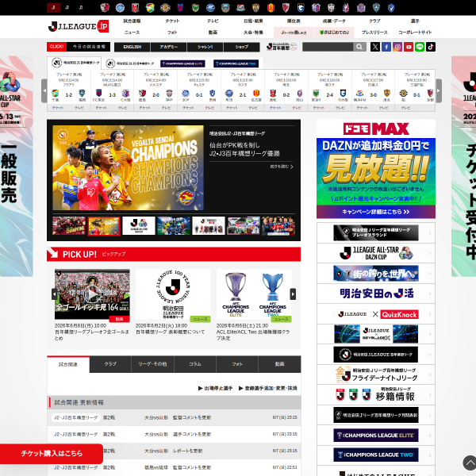The width and height of the screenshot is (476, 476).
Task: Go to previous PICK UP item
Action: 55,294
